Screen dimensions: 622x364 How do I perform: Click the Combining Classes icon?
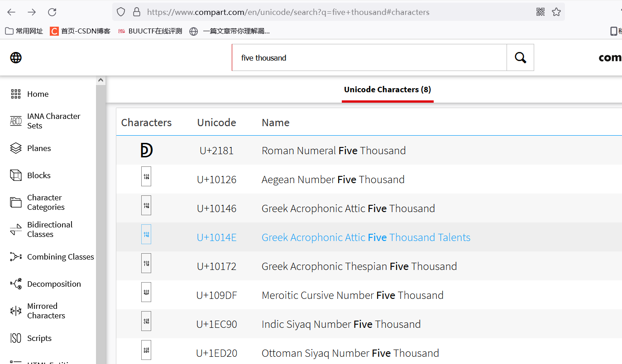[x=16, y=257]
